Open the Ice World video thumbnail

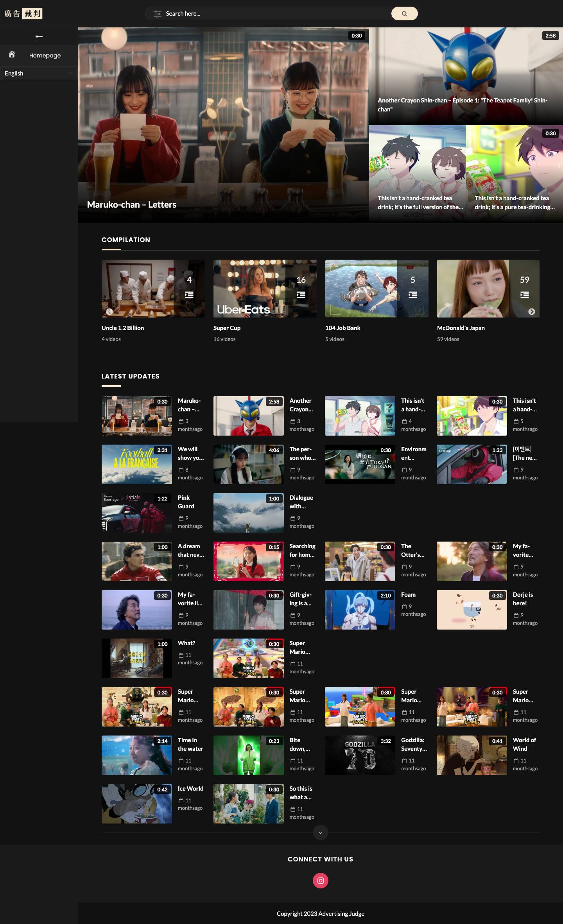click(137, 804)
